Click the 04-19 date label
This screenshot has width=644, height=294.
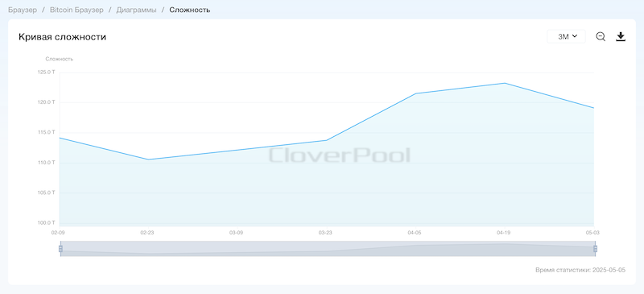click(504, 233)
